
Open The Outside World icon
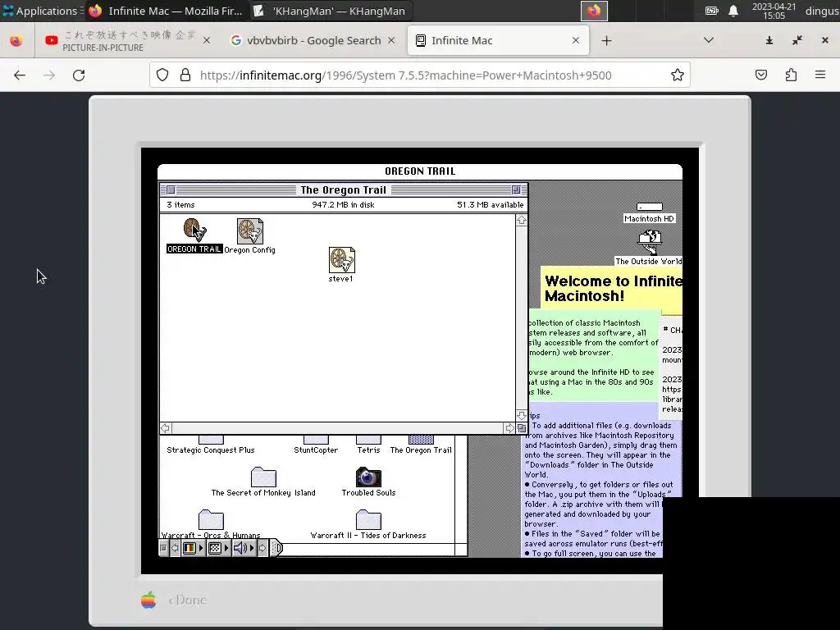(650, 242)
